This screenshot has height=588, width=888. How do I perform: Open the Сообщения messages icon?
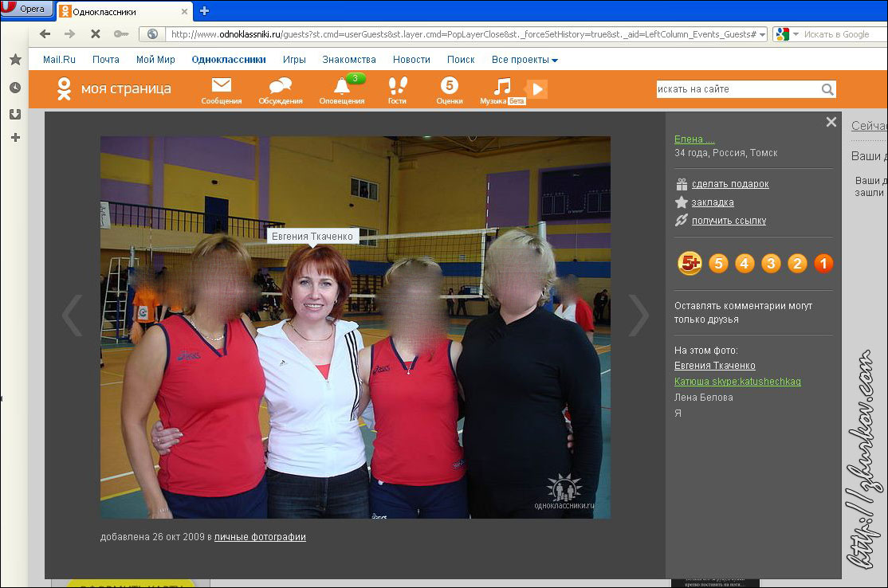click(x=221, y=86)
